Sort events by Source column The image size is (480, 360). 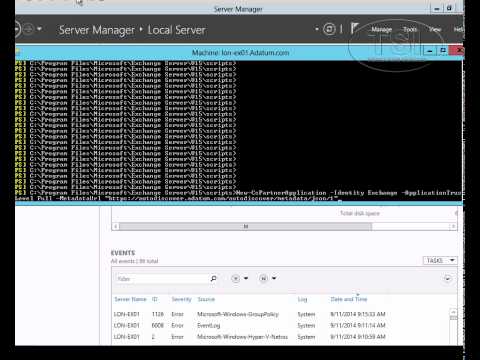[x=206, y=299]
